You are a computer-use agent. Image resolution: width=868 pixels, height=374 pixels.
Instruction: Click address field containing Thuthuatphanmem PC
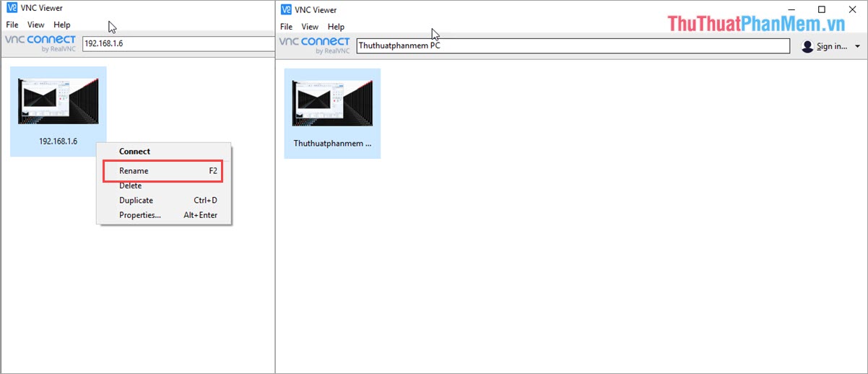(573, 45)
